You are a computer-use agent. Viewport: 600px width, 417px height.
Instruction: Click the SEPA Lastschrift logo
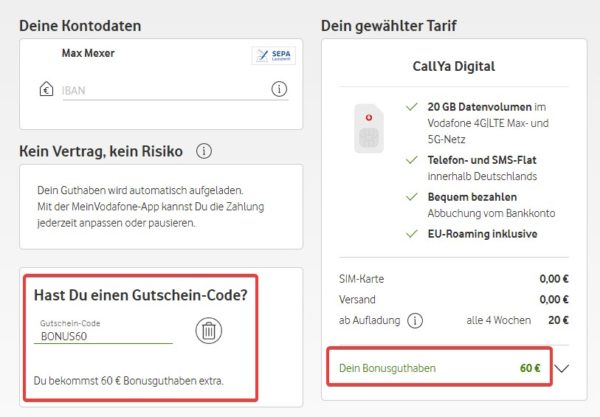[x=269, y=56]
